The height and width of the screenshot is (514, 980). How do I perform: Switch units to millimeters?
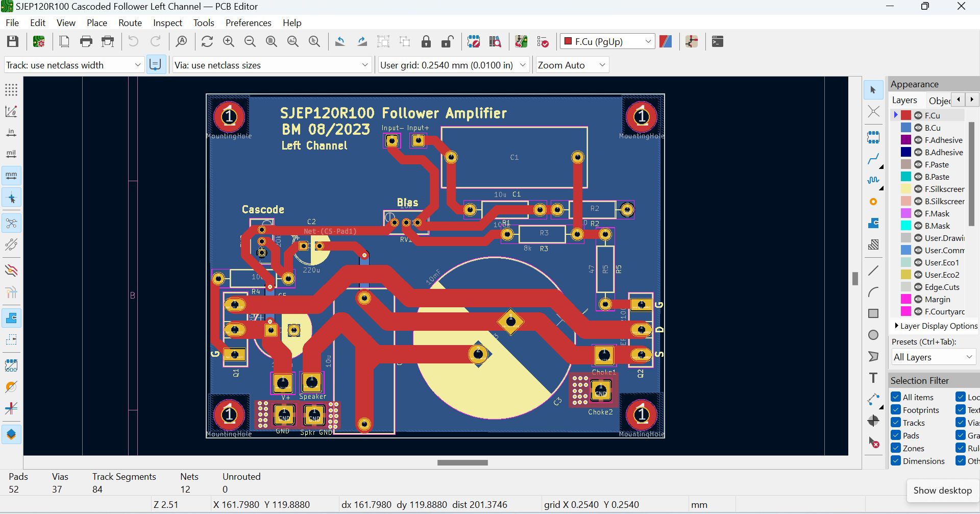coord(11,176)
